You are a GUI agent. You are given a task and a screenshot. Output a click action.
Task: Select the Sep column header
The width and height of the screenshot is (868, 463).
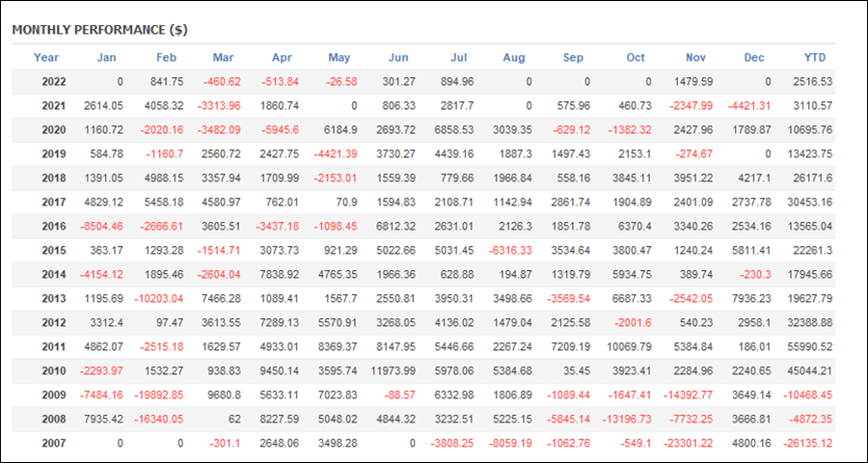click(573, 58)
